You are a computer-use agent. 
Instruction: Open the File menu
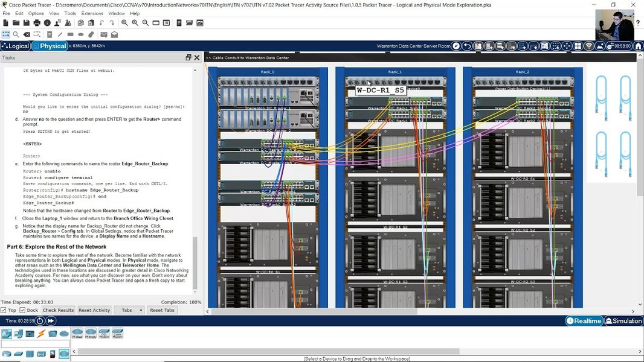click(x=6, y=13)
